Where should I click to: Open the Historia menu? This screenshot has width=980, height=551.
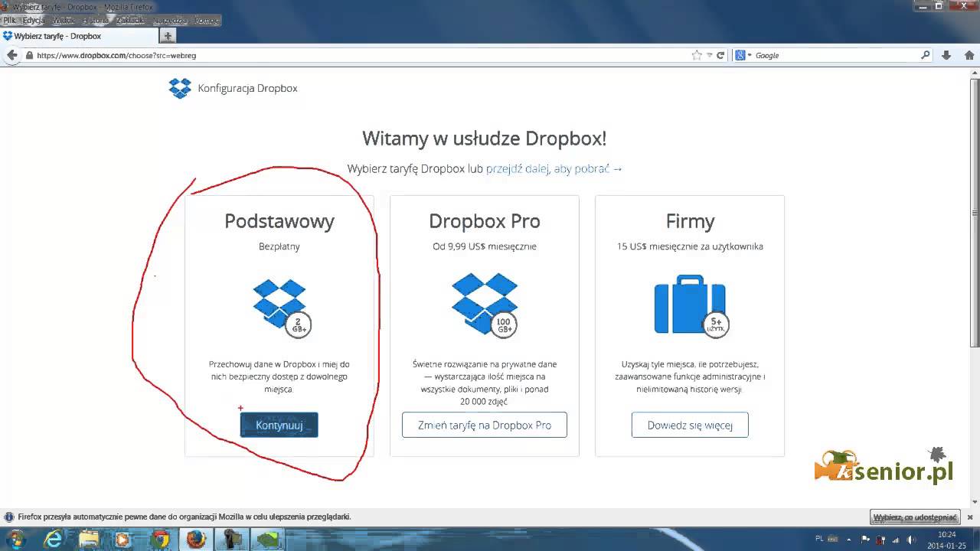click(96, 21)
